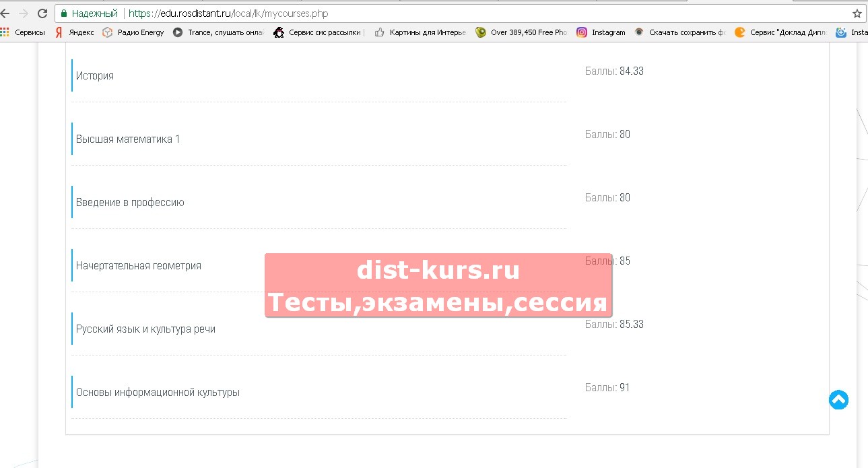The image size is (868, 468).
Task: Open Русский язык и культура речи course
Action: point(145,329)
